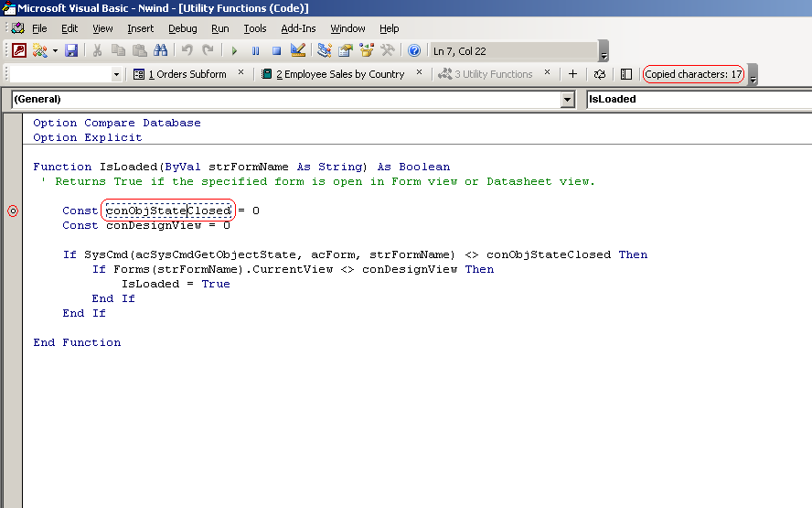Open the File menu

39,28
